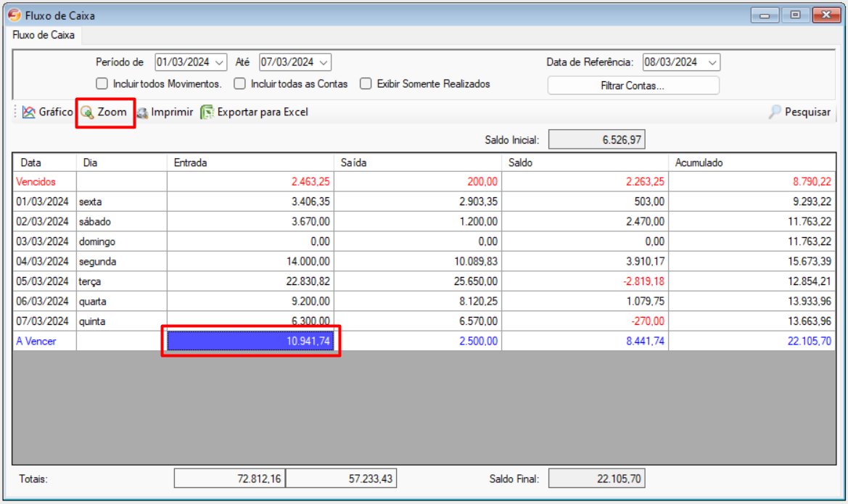Click the Saldo column header

[x=585, y=162]
